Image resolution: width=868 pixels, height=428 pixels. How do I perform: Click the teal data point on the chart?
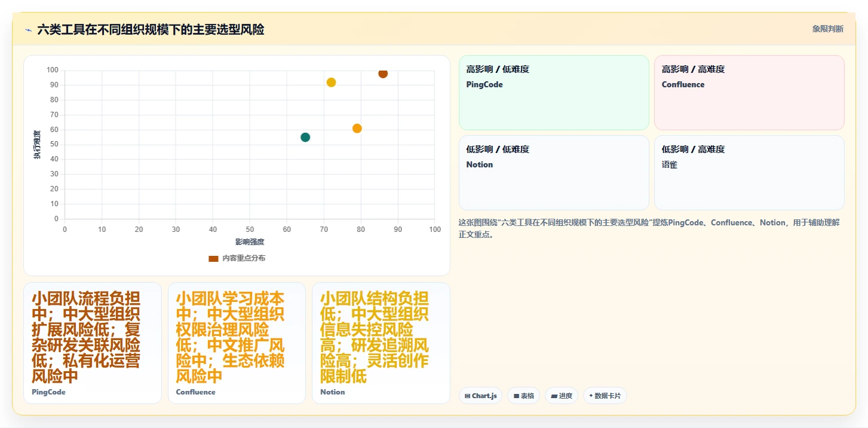click(x=305, y=137)
